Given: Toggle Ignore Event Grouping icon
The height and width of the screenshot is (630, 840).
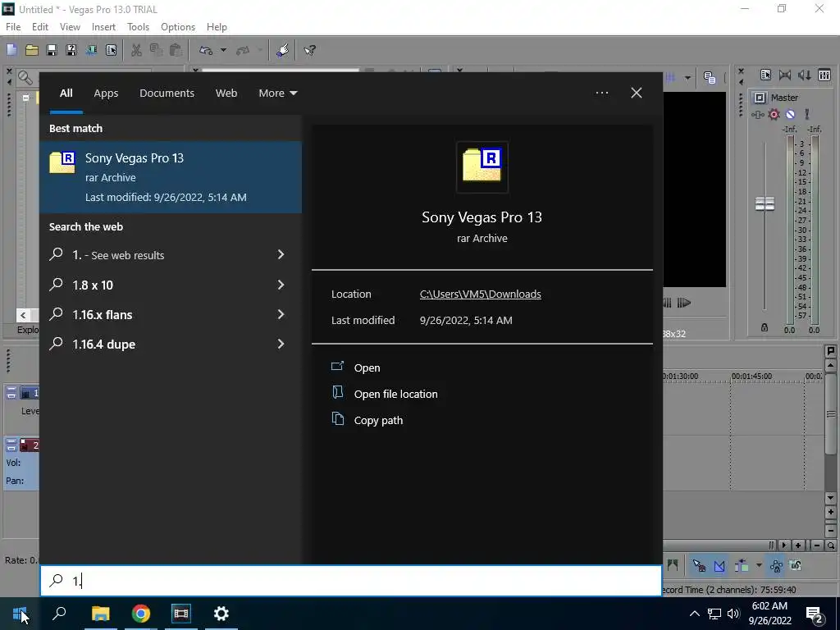Looking at the screenshot, I should pos(796,565).
